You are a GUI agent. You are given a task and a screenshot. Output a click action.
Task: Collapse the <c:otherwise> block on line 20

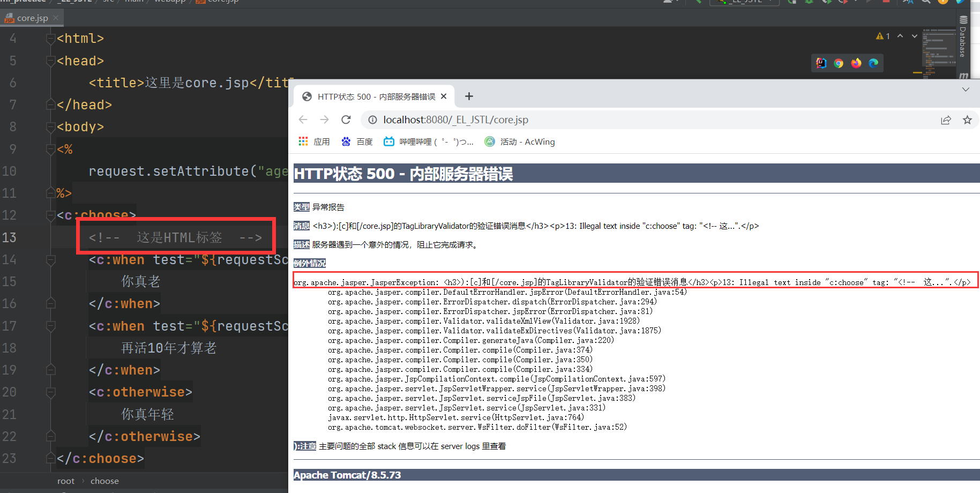click(51, 392)
